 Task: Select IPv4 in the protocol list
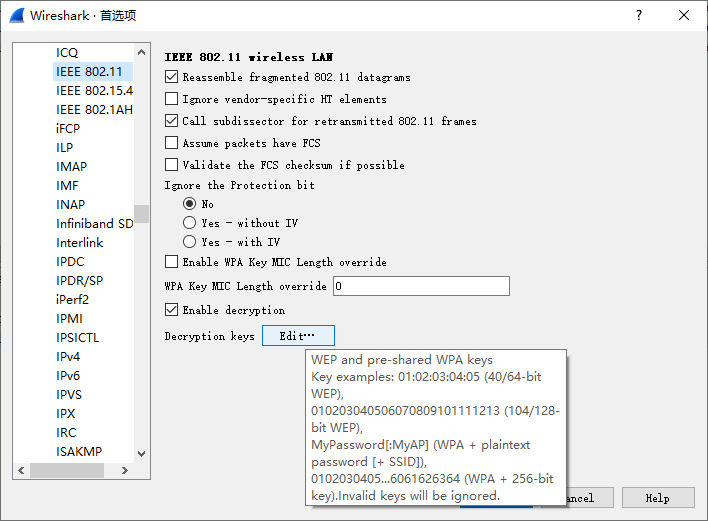[68, 356]
